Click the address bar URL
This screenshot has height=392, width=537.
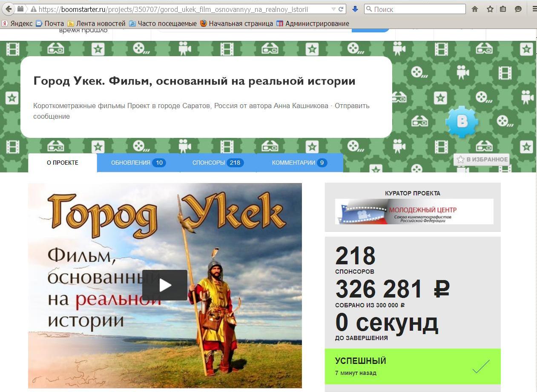(x=173, y=9)
